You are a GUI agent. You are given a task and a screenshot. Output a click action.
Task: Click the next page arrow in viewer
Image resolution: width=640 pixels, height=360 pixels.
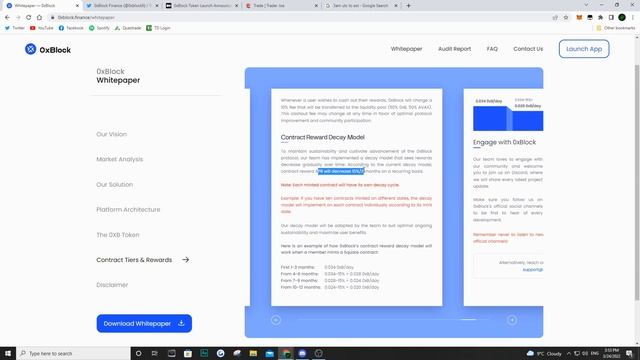point(512,320)
